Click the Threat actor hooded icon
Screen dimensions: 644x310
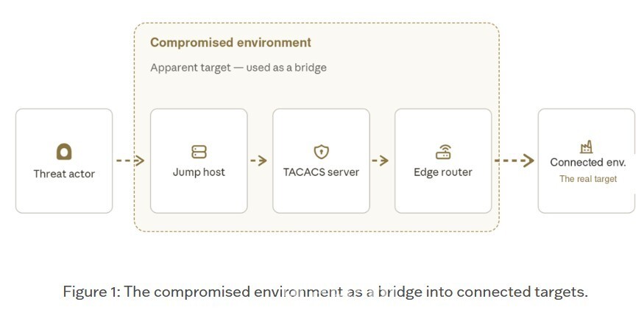pos(64,152)
